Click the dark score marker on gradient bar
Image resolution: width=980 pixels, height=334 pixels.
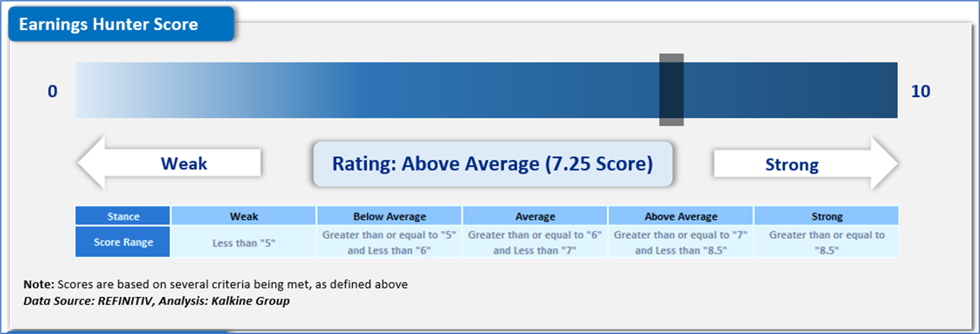pos(671,89)
